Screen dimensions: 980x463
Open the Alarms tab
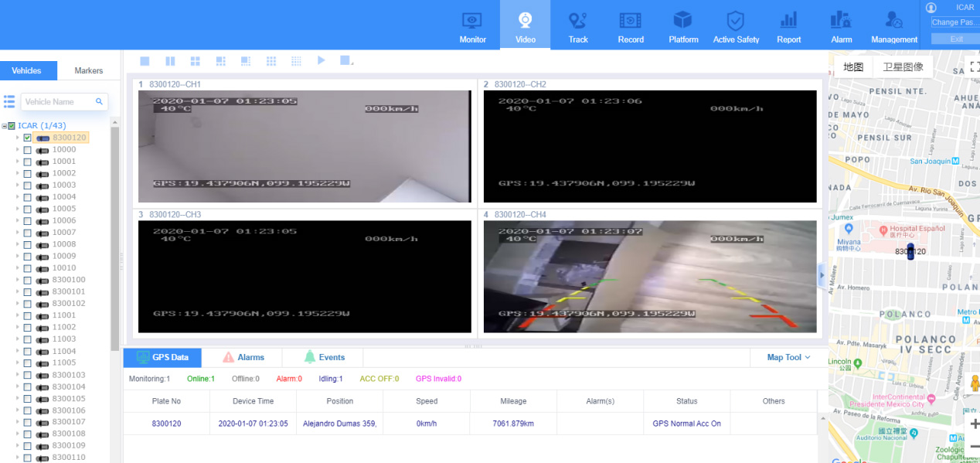243,357
